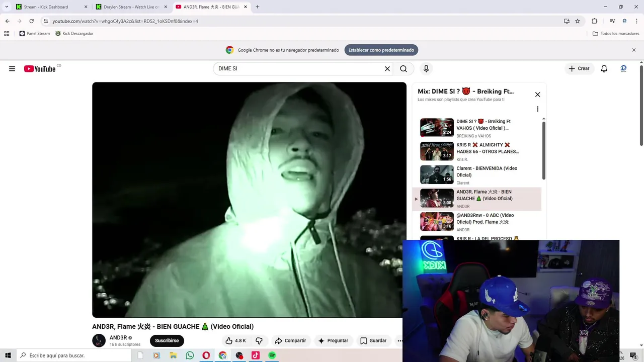The height and width of the screenshot is (362, 644).
Task: Open Windows notification center icon
Action: click(x=633, y=355)
